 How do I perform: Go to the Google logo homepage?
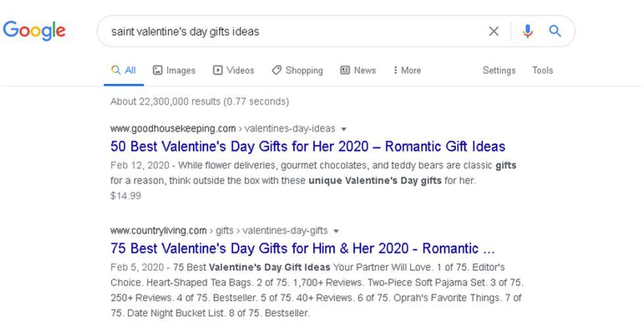(x=34, y=30)
